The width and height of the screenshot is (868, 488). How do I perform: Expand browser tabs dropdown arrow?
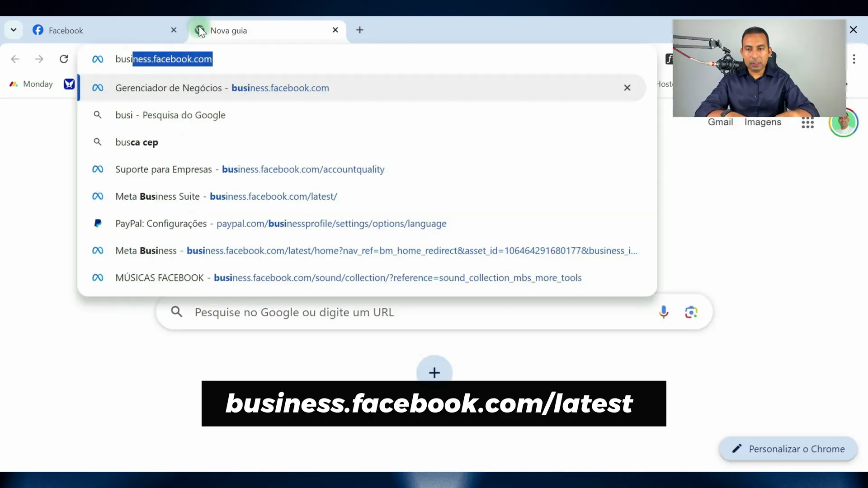coord(13,29)
